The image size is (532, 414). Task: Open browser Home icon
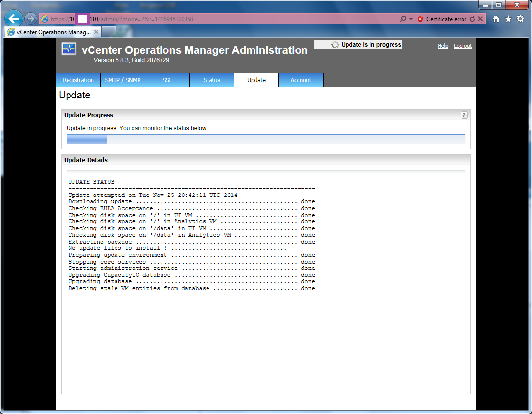[496, 19]
